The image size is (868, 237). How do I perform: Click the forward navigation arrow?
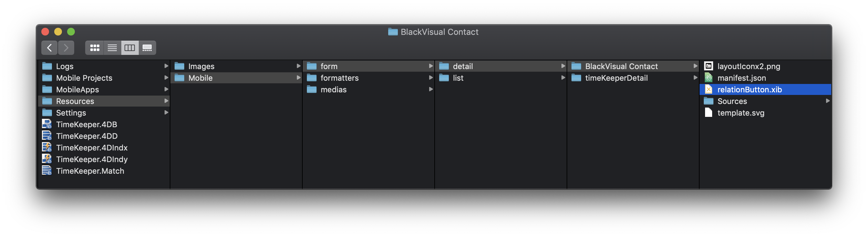point(66,48)
